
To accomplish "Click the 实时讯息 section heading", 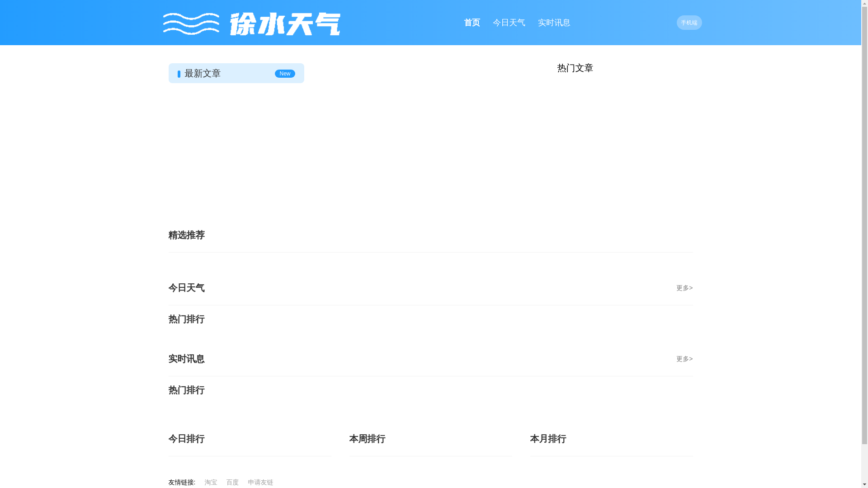I will pyautogui.click(x=186, y=359).
